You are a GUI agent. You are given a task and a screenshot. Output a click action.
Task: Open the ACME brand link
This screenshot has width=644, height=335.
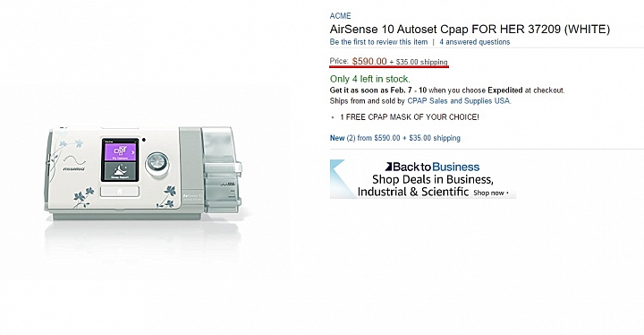(340, 15)
